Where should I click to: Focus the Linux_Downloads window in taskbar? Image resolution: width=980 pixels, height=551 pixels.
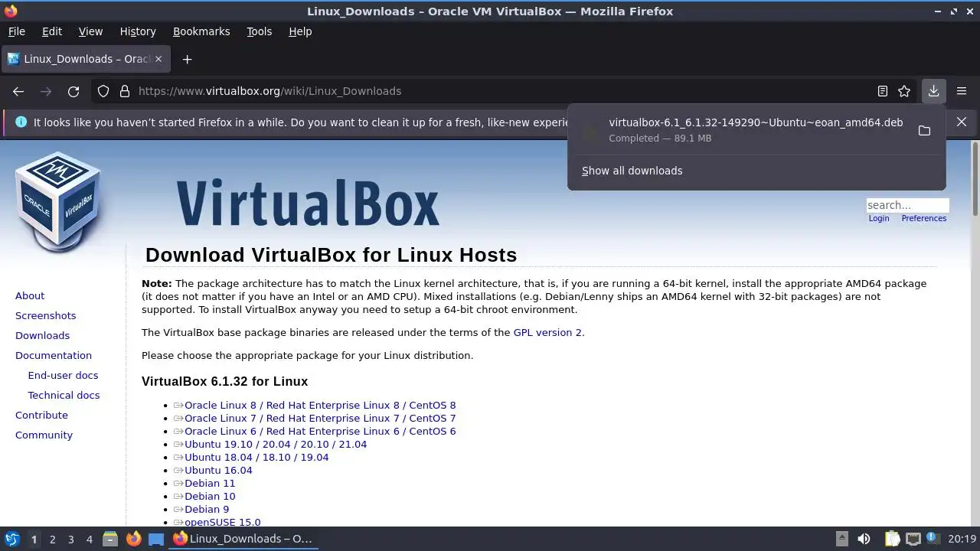point(243,539)
